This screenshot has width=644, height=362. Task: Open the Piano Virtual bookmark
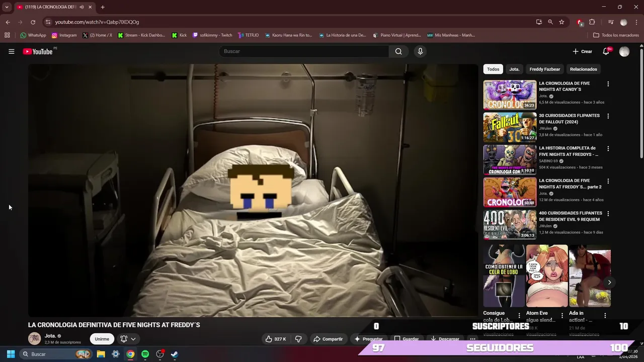pyautogui.click(x=397, y=35)
